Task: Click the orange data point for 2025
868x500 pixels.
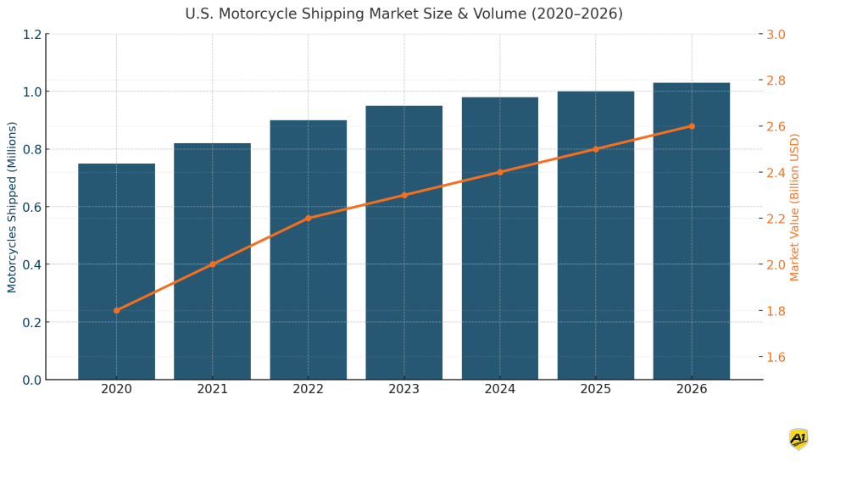Action: (x=596, y=148)
